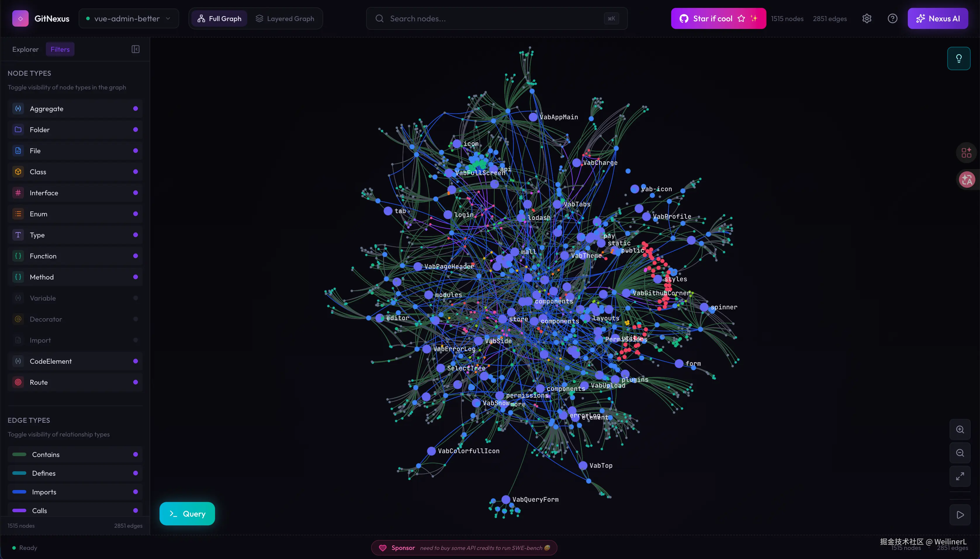The width and height of the screenshot is (980, 559).
Task: Toggle Folder node type visibility
Action: (x=75, y=130)
